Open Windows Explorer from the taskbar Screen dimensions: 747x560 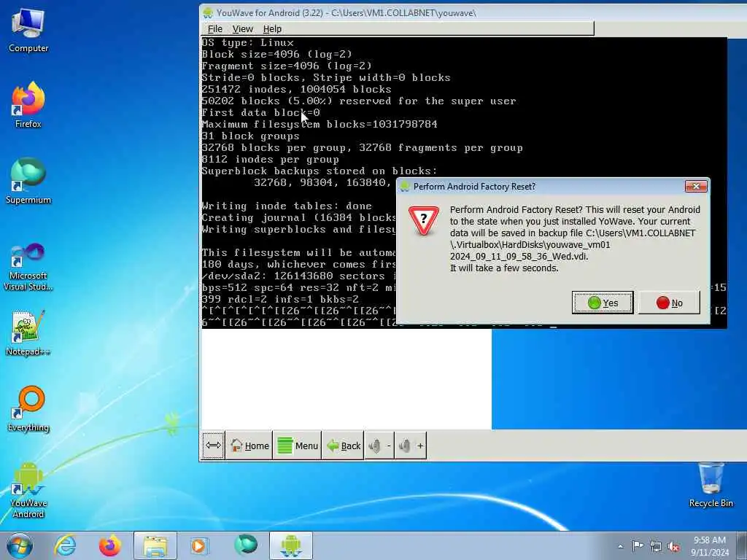click(x=155, y=545)
